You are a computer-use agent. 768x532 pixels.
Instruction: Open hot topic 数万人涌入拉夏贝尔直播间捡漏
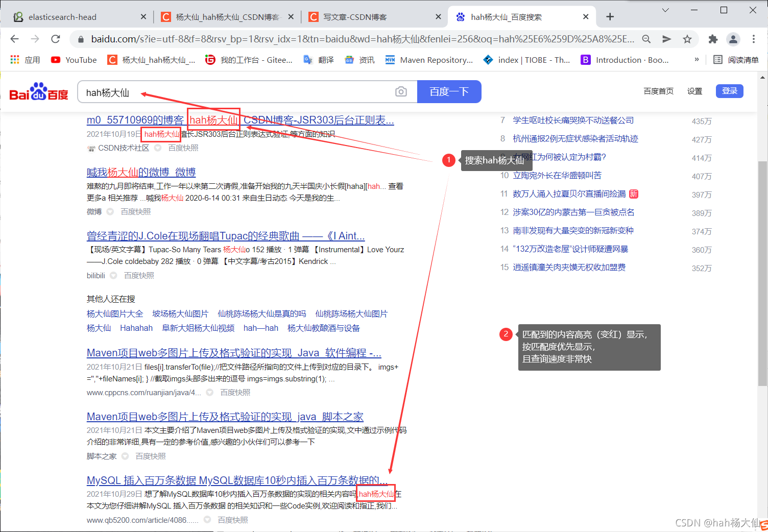pyautogui.click(x=569, y=194)
